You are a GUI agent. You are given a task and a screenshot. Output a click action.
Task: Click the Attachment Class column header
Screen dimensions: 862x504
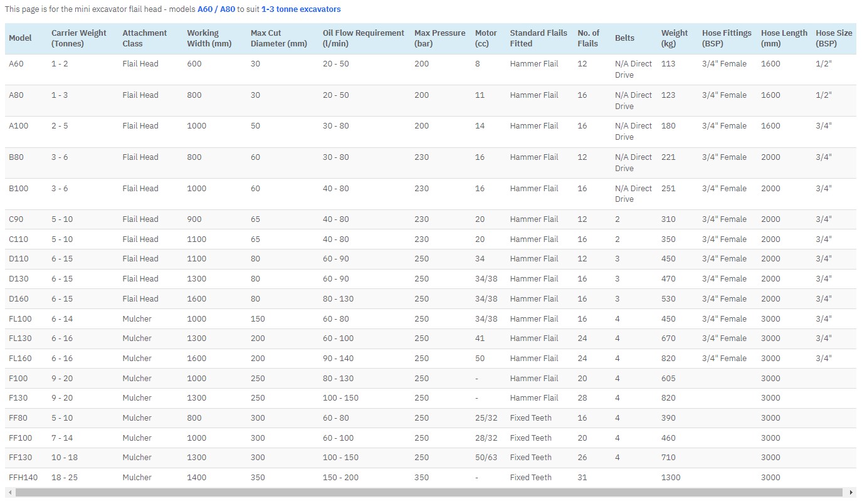145,38
